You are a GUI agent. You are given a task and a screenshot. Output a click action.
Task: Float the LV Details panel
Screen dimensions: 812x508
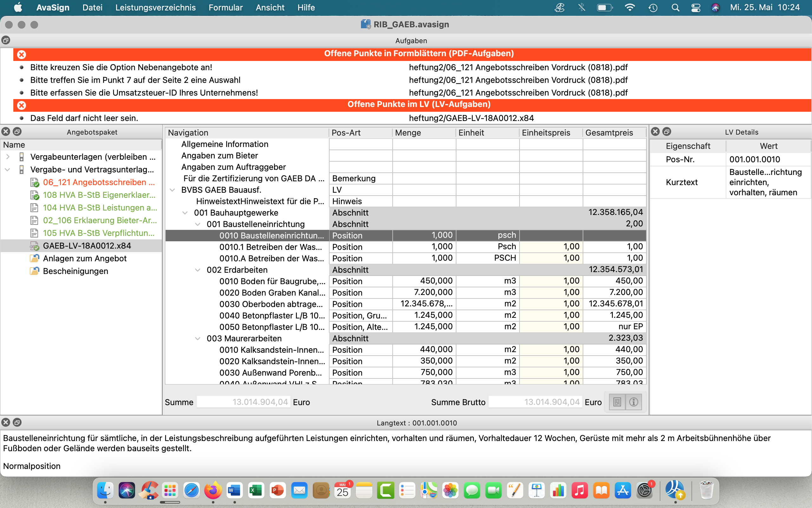tap(667, 131)
